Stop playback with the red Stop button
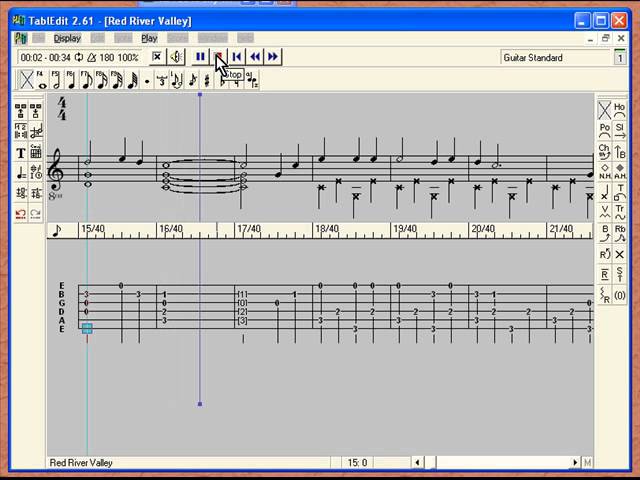 click(x=219, y=57)
